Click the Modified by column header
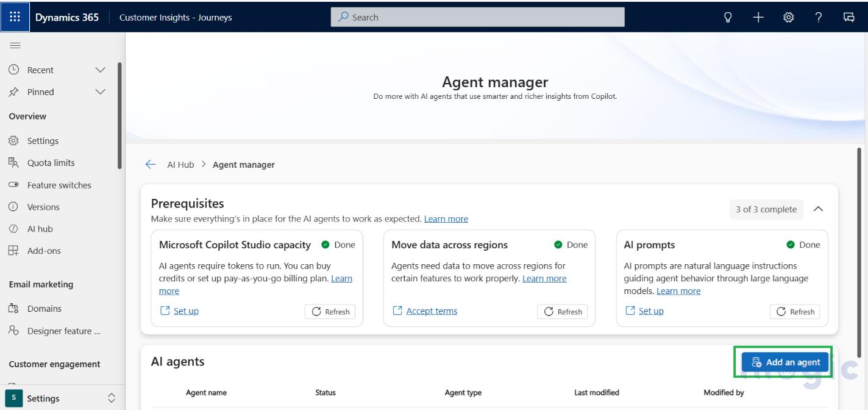The image size is (868, 410). coord(724,392)
